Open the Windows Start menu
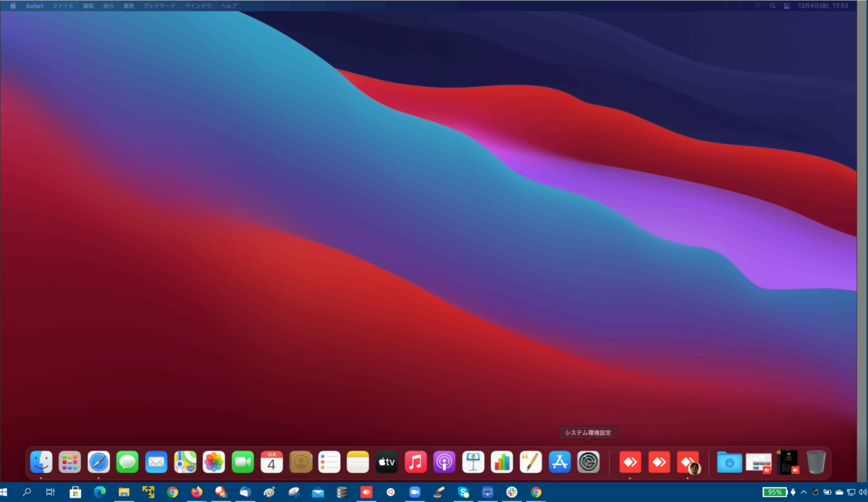Screen dimensions: 868x502 click(4, 493)
